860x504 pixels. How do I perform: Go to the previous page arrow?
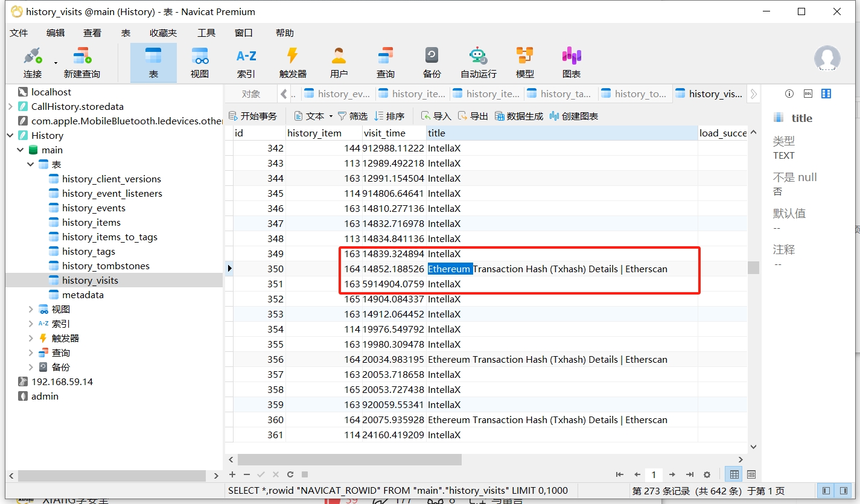pos(637,475)
